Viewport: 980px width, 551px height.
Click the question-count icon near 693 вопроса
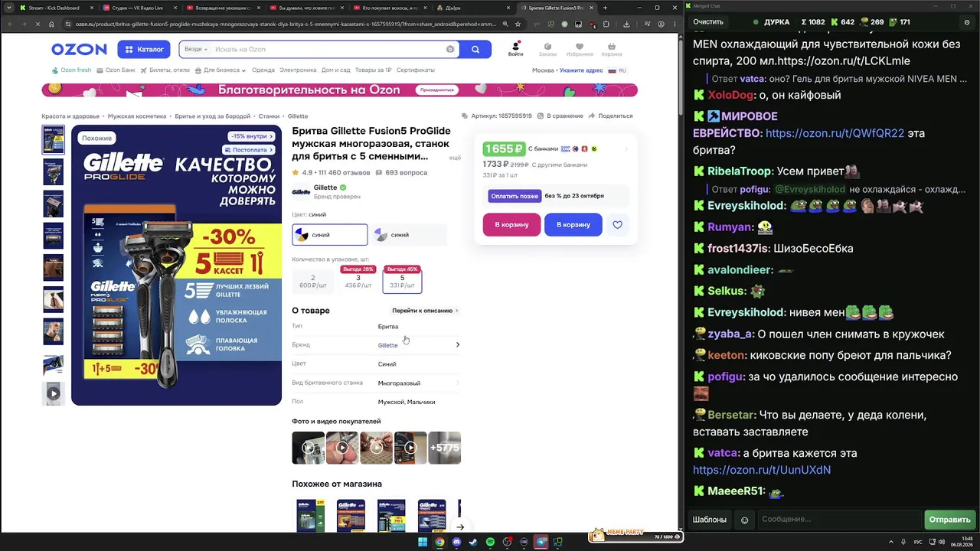pyautogui.click(x=380, y=173)
